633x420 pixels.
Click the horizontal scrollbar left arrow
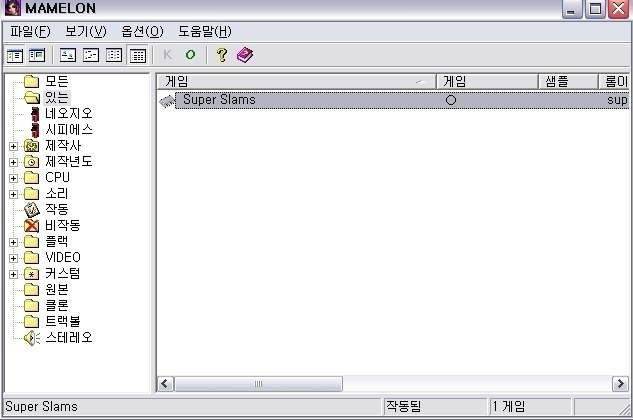tap(165, 384)
